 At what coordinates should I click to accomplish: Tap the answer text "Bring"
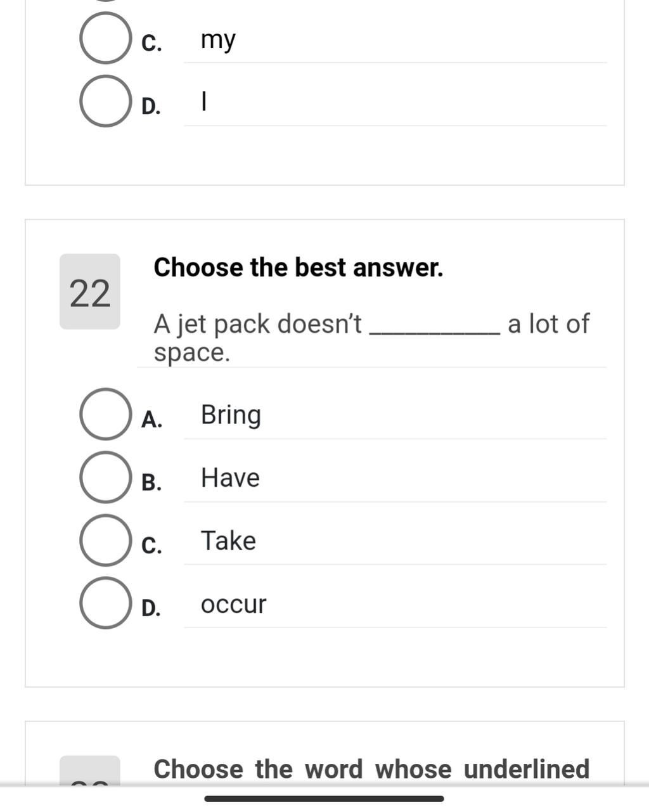pos(231,415)
